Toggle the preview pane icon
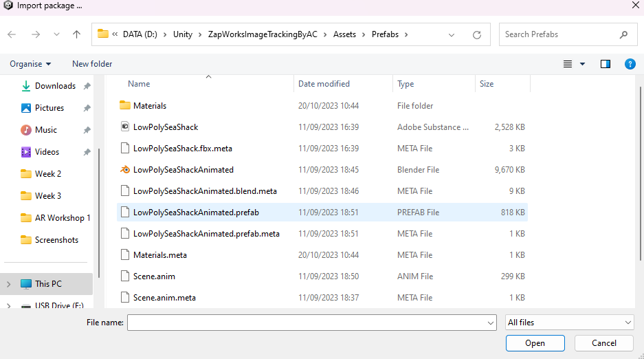Viewport: 644px width, 359px height. 606,64
